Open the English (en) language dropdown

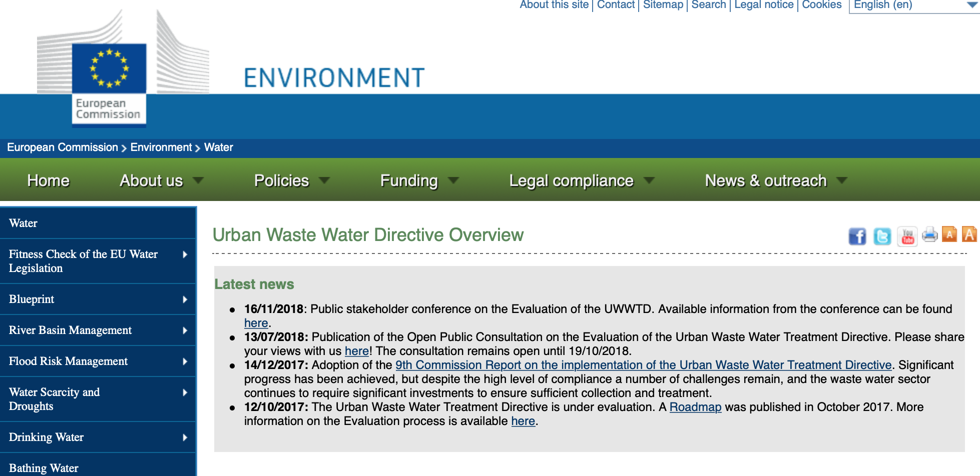tap(914, 5)
